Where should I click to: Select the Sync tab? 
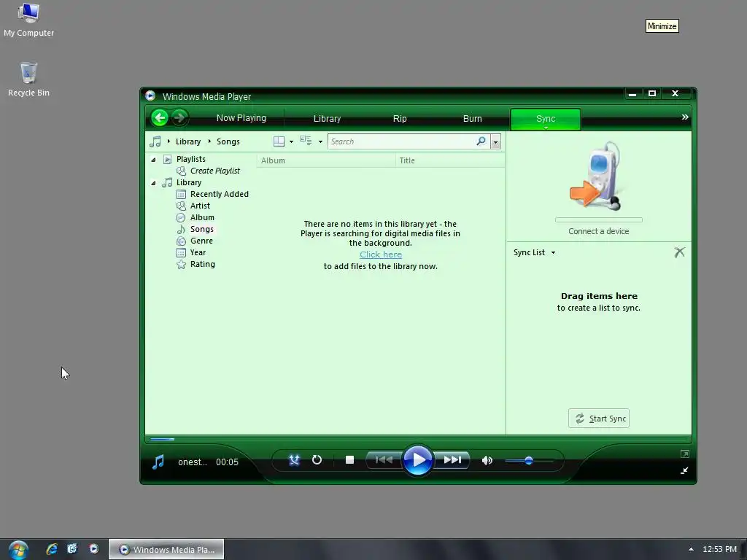(546, 118)
